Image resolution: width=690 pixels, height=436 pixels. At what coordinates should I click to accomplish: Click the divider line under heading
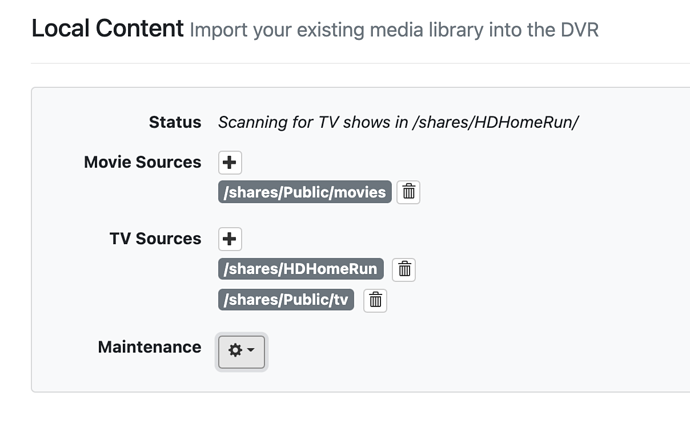(x=360, y=63)
